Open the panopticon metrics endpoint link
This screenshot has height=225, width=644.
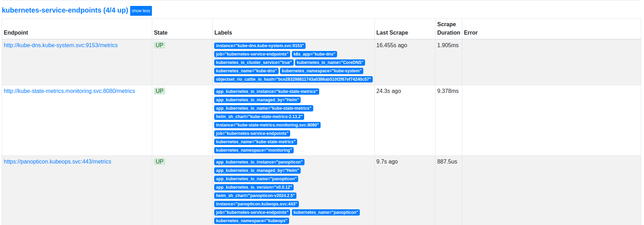pos(57,162)
